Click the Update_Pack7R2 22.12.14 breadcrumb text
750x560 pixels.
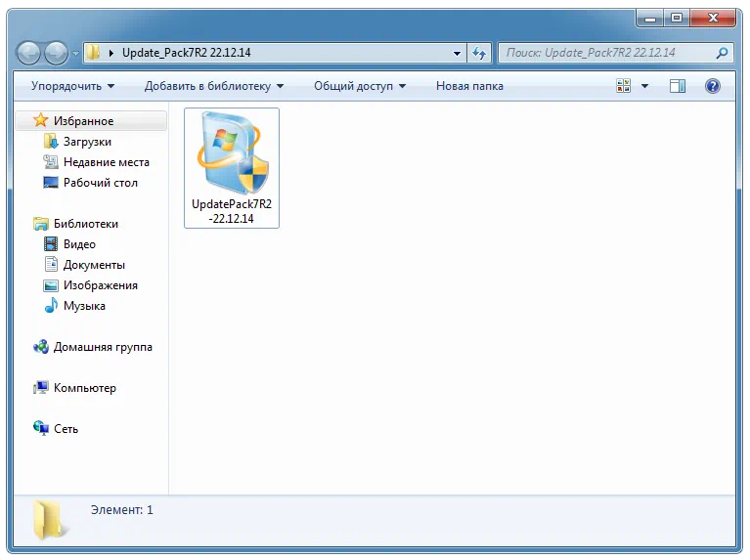(186, 53)
